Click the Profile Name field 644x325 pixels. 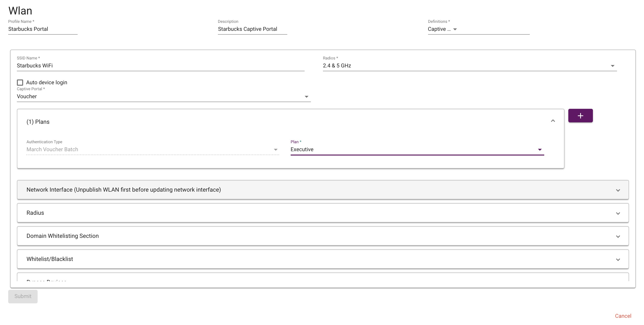coord(43,29)
